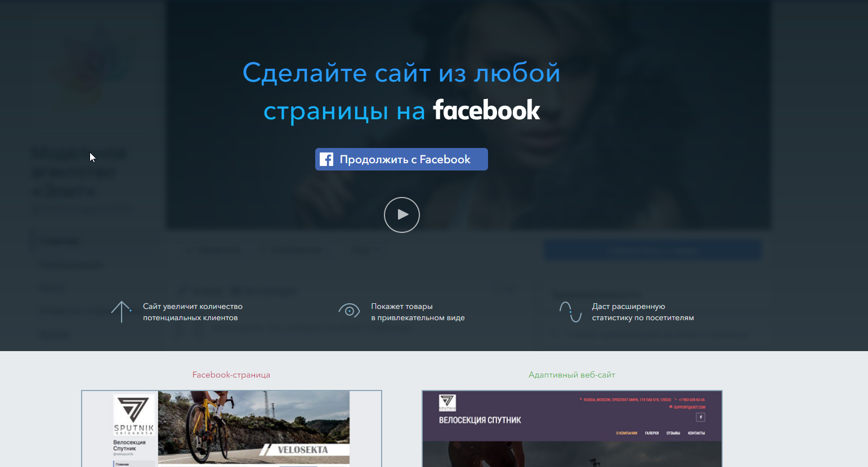Select О компании in the website preview menu

pos(627,433)
